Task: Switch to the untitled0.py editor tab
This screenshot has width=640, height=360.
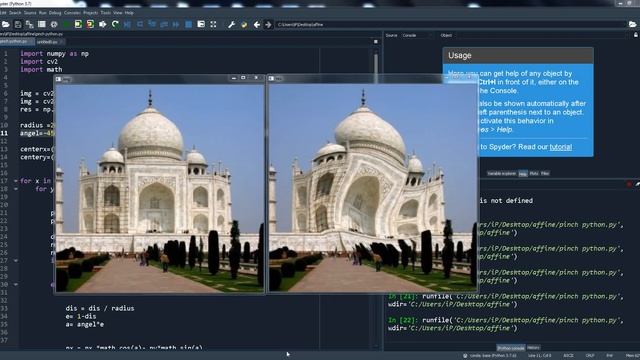Action: coord(49,42)
